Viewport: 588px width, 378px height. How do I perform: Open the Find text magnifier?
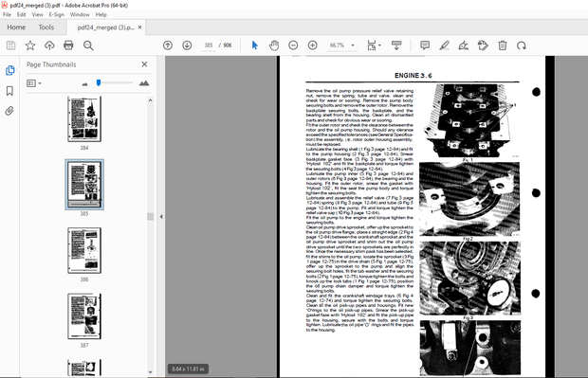click(x=88, y=45)
